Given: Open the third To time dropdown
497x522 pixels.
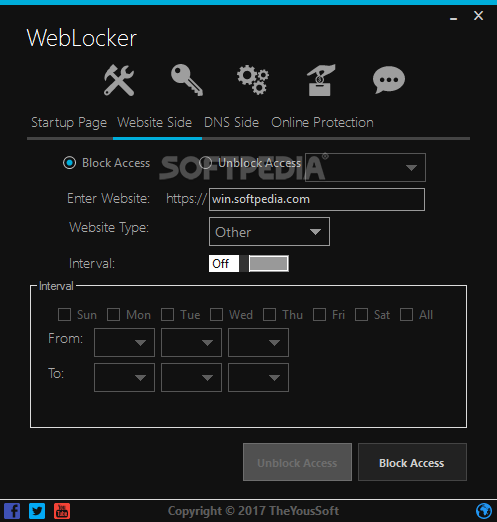Looking at the screenshot, I should 258,377.
